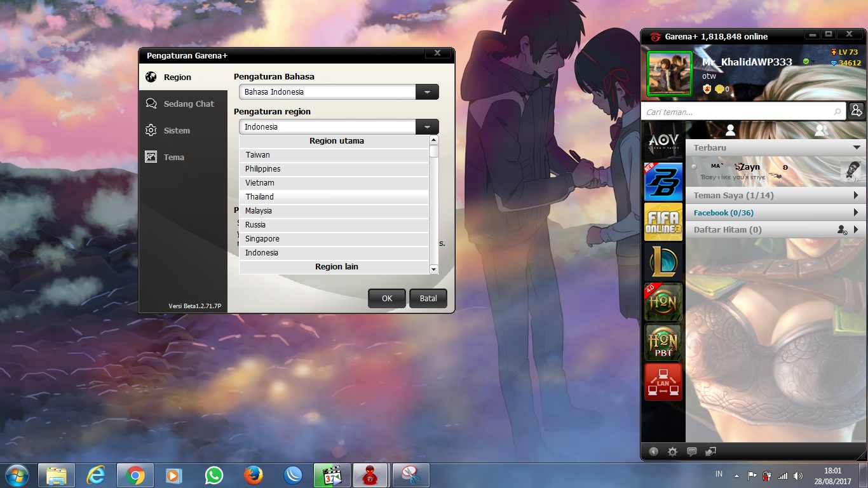Open the LAN games tile
868x488 pixels.
pyautogui.click(x=663, y=381)
